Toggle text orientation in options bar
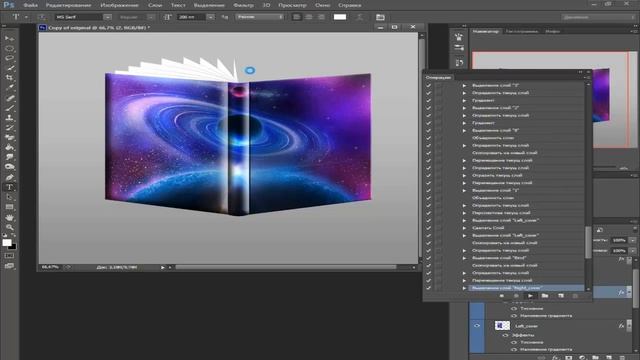 42,17
